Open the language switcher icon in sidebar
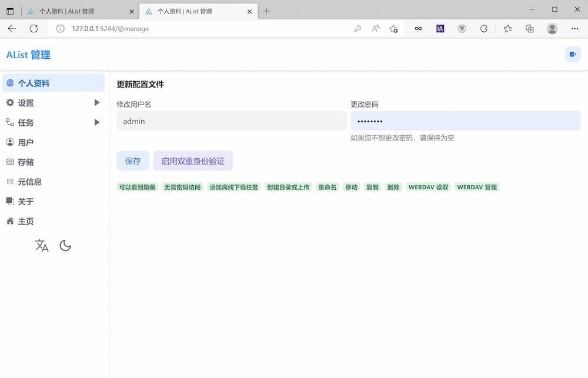 [42, 246]
